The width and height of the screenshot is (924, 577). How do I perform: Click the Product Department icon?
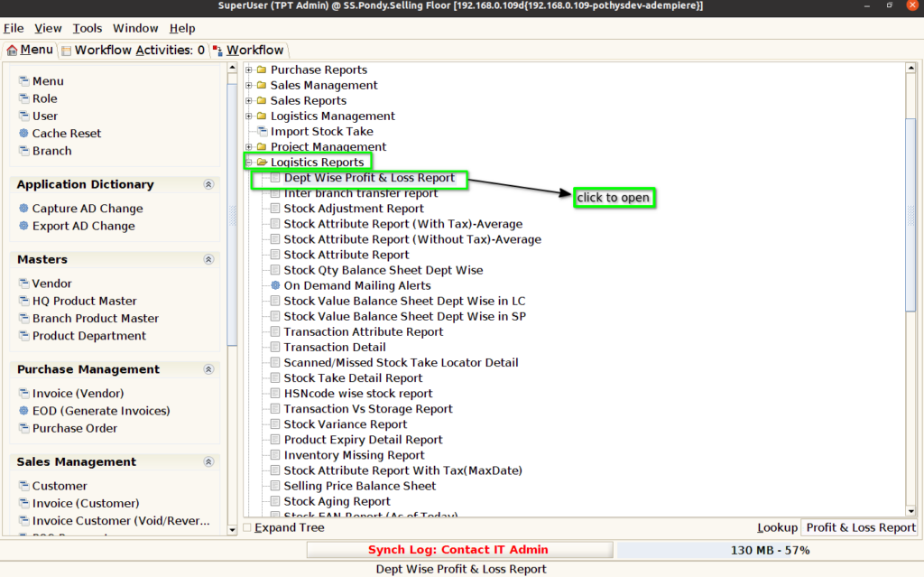tap(23, 335)
